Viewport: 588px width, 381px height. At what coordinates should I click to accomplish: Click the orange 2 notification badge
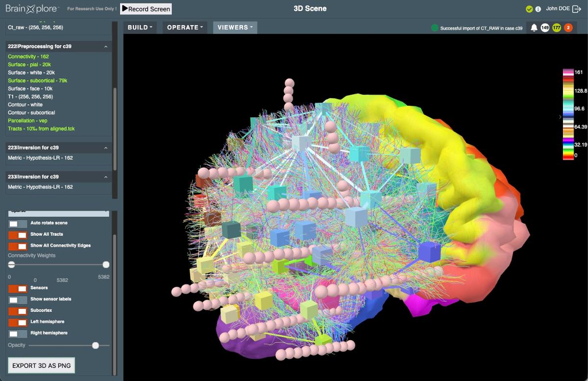click(x=568, y=28)
